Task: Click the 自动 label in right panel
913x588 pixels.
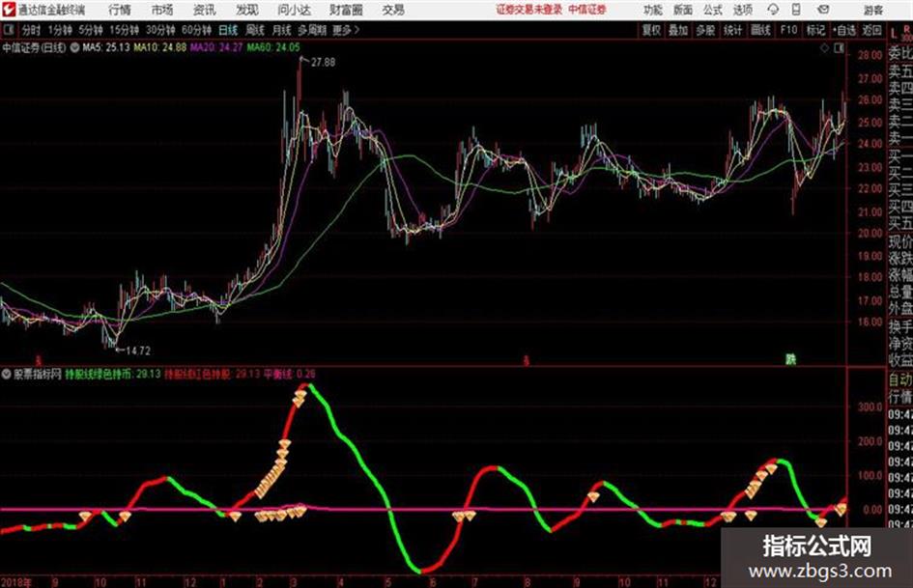Action: [900, 379]
